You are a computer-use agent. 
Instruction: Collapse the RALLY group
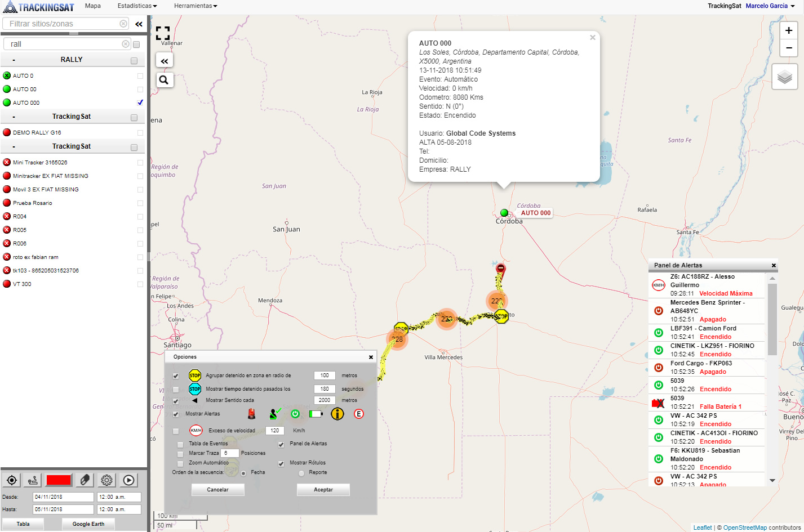[x=14, y=60]
